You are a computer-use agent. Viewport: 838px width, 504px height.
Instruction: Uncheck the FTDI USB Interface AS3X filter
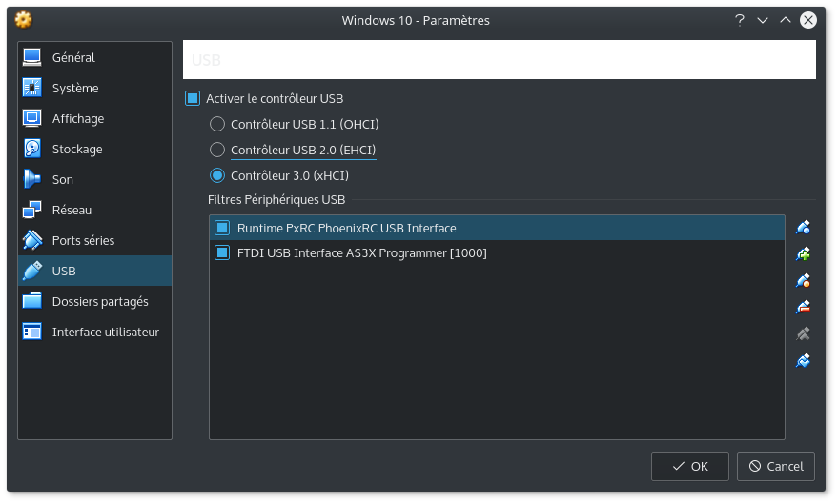tap(222, 252)
